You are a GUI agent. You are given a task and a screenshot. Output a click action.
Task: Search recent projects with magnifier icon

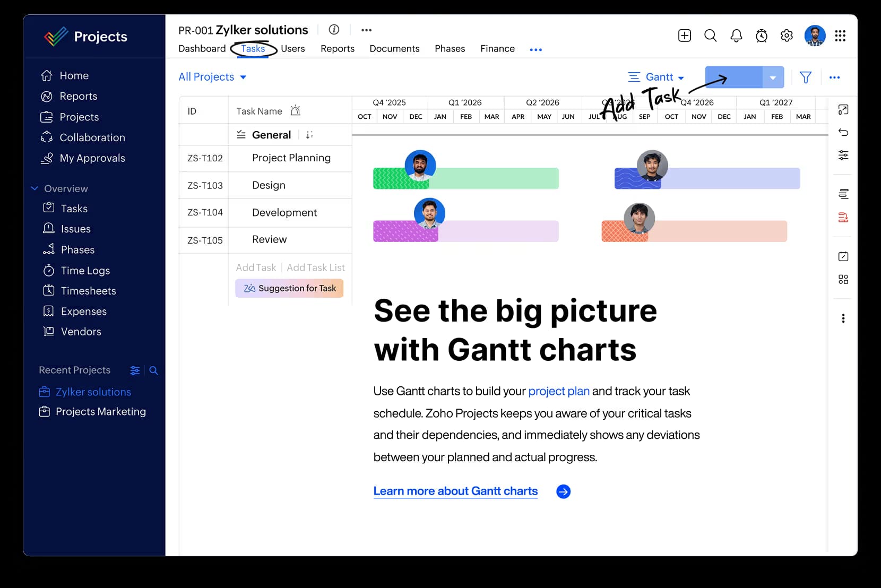point(153,370)
